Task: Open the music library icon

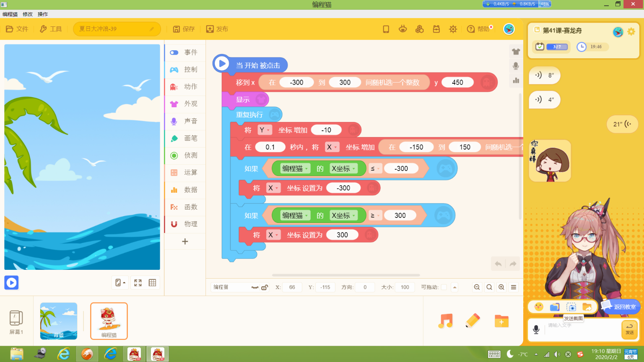Action: (x=445, y=321)
